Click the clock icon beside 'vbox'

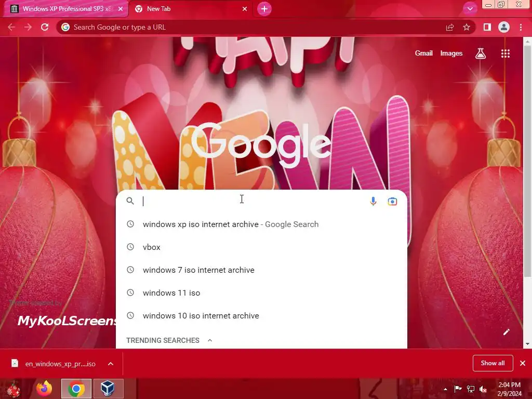[130, 247]
